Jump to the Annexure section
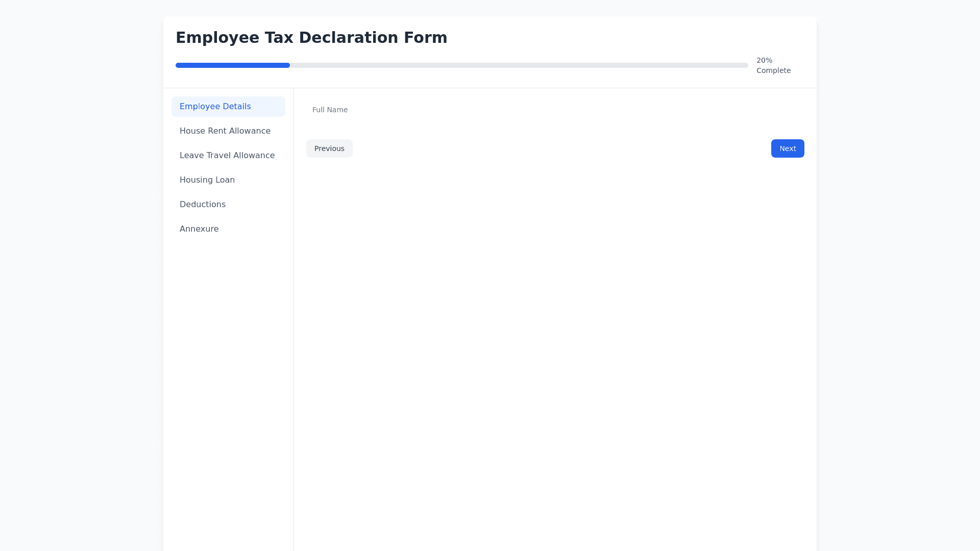 tap(199, 229)
